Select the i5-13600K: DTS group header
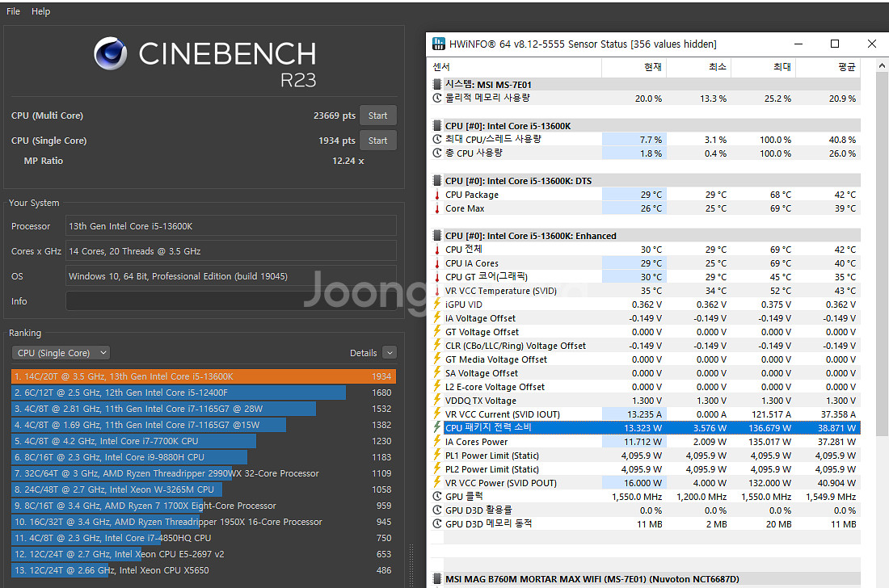 tap(646, 181)
